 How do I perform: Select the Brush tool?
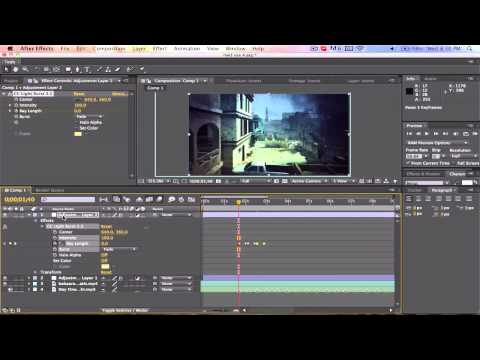(x=99, y=69)
